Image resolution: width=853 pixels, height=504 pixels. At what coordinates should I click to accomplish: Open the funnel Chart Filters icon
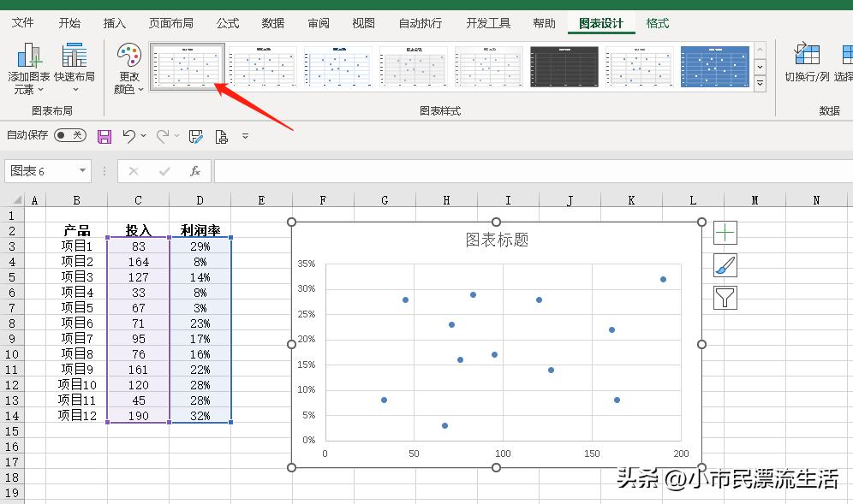coord(725,298)
